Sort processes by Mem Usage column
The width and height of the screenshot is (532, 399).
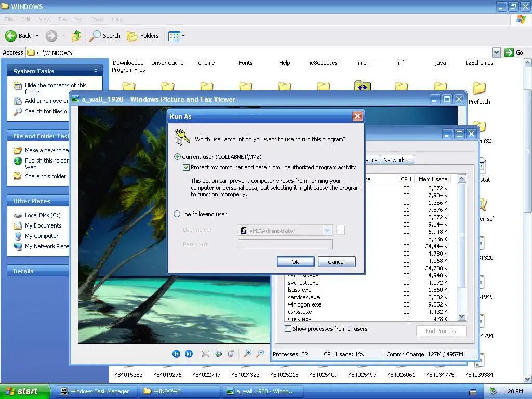[433, 179]
